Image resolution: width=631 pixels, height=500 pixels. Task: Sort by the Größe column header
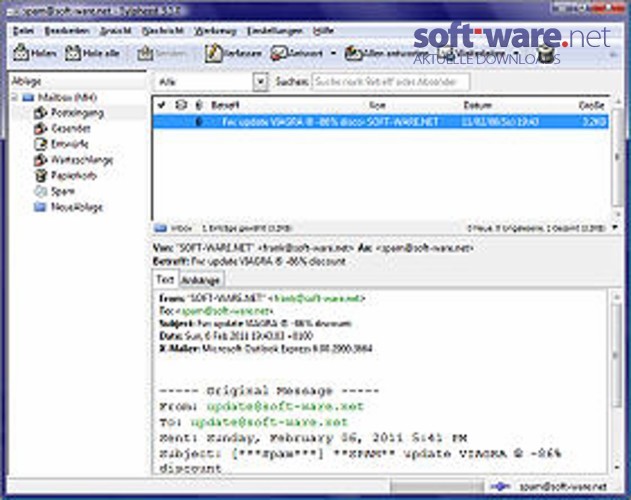tap(591, 105)
